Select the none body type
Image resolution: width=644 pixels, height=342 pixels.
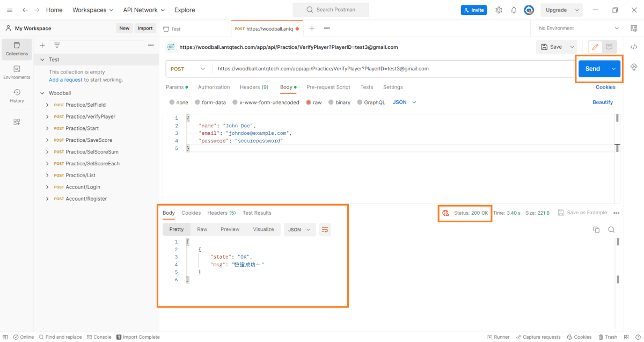click(172, 102)
